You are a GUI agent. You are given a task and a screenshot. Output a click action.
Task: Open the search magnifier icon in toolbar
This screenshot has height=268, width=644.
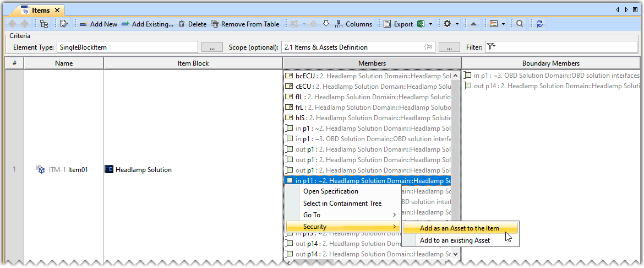(520, 24)
